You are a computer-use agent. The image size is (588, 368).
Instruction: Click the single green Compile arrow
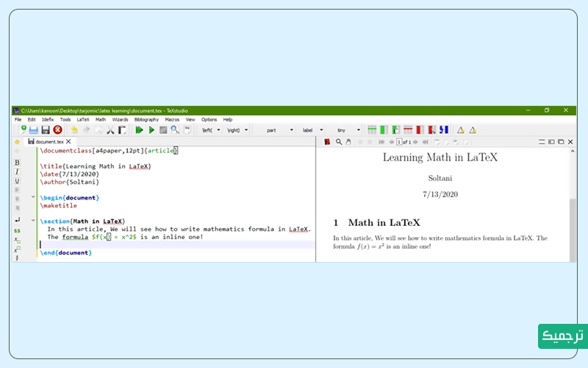(151, 130)
